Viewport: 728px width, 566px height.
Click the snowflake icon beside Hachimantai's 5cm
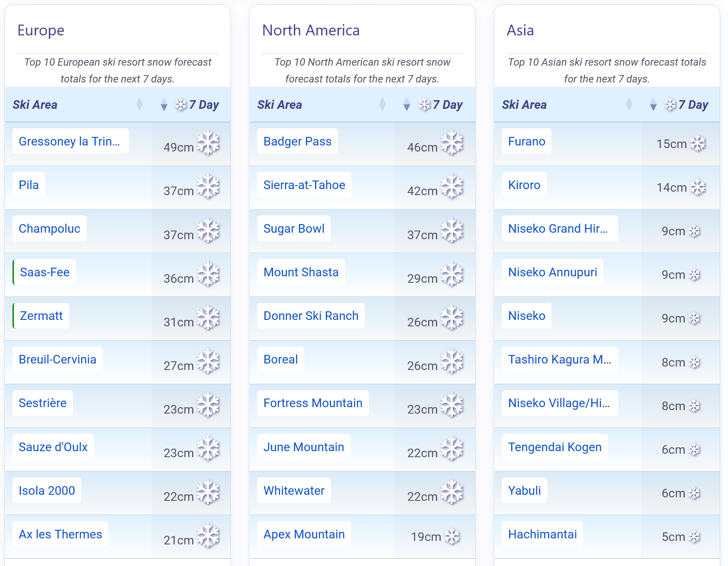[694, 537]
